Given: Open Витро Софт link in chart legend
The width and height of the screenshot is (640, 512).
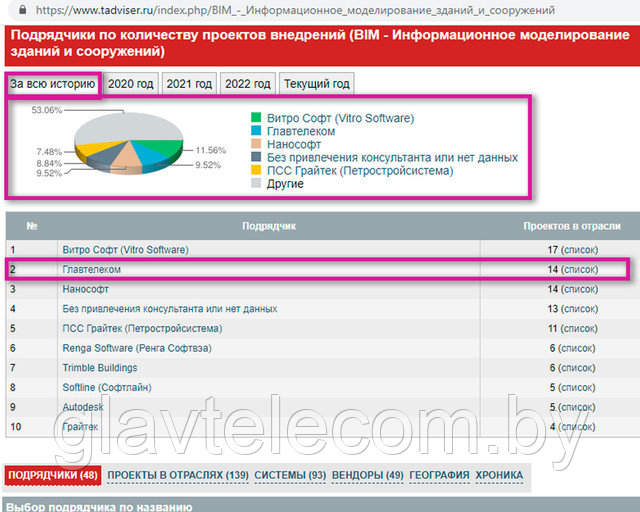Looking at the screenshot, I should [340, 118].
